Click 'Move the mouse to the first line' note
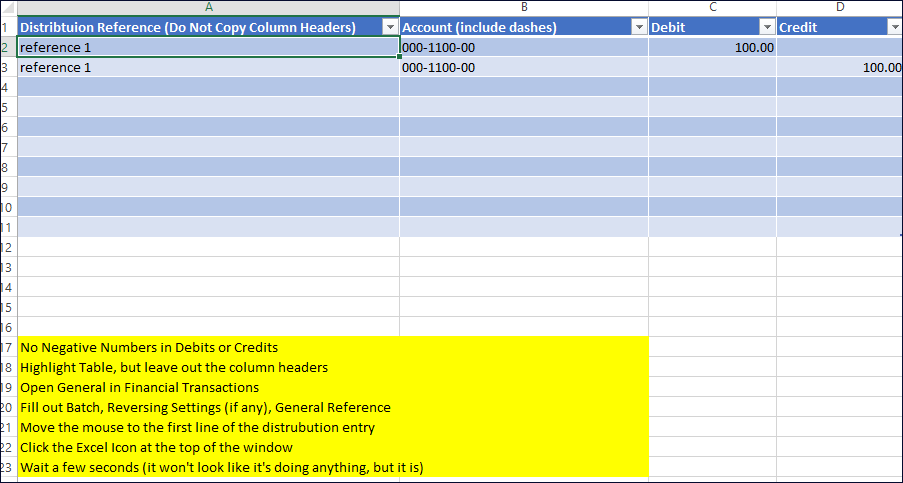The width and height of the screenshot is (903, 483). 198,428
